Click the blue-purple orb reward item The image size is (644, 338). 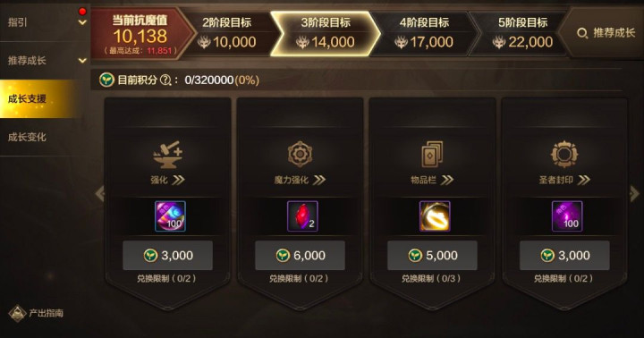coord(171,216)
